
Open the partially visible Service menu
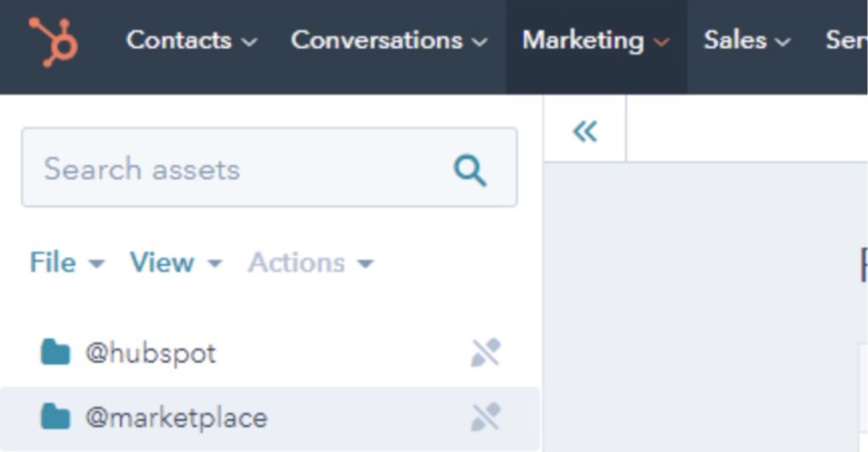[x=846, y=41]
